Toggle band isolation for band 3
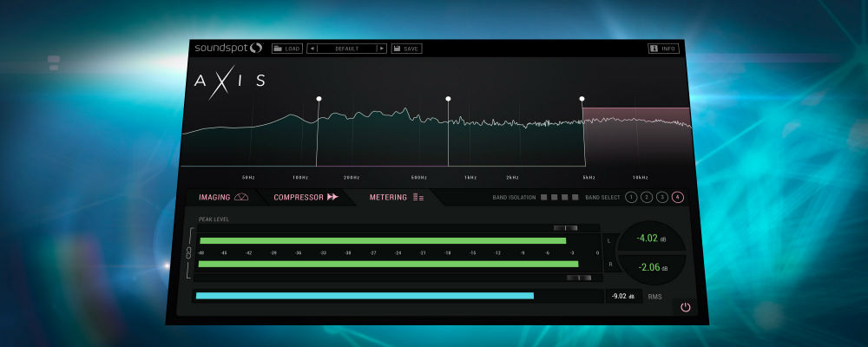This screenshot has height=347, width=868. (565, 197)
